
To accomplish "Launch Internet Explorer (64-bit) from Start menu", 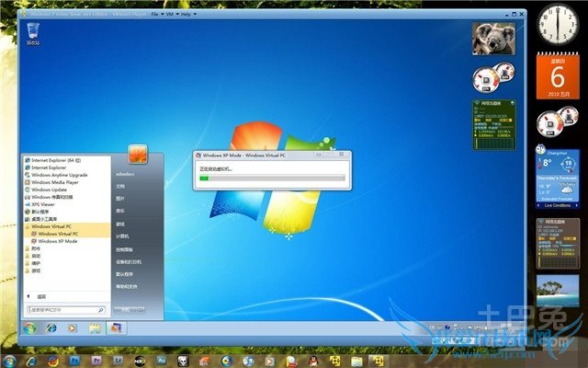I will [56, 160].
